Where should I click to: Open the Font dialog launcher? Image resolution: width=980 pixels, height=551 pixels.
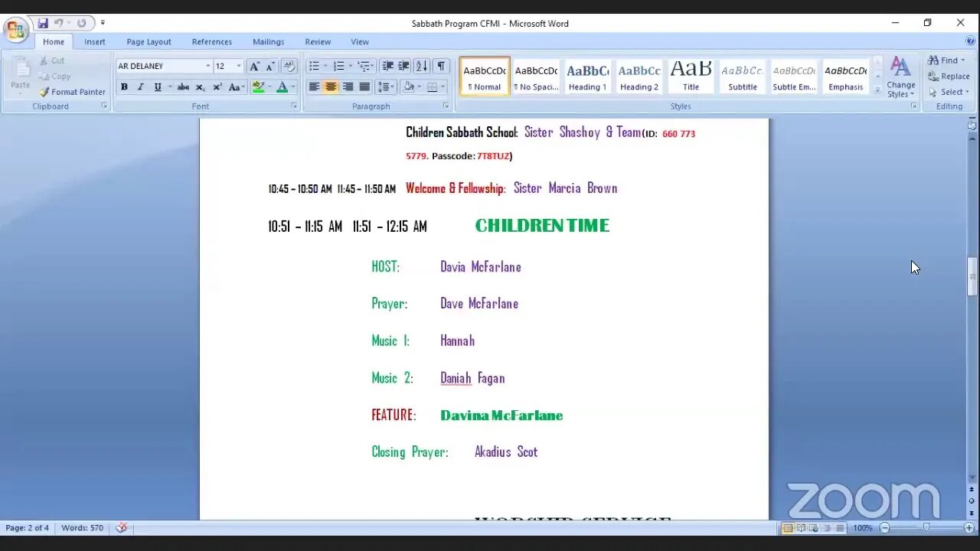pos(294,106)
